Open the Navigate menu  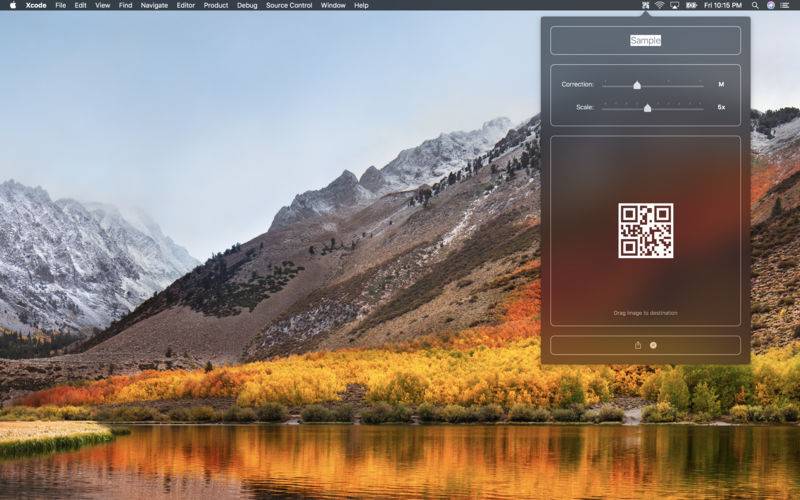coord(154,5)
